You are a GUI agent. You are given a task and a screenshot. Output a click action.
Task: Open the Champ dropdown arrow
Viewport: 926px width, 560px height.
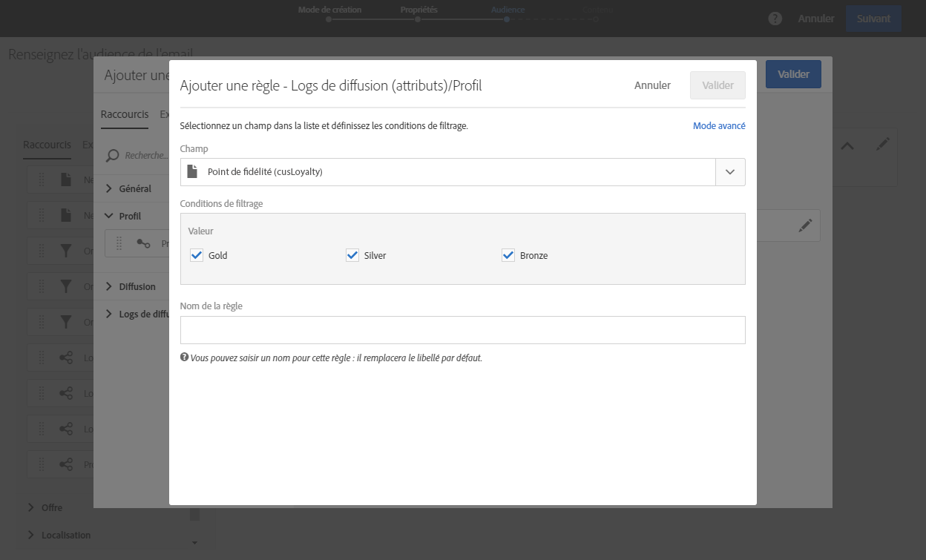[x=730, y=172]
